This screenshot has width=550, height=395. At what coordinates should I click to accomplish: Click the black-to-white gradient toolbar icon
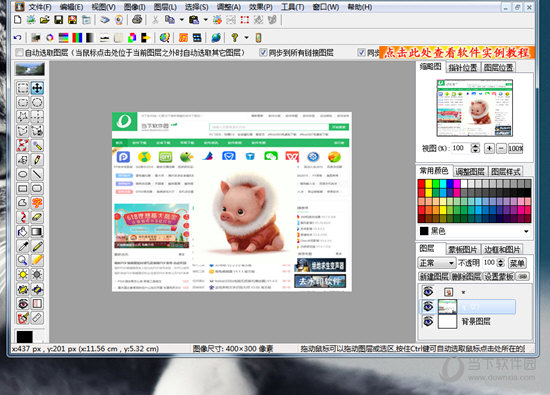(90, 38)
